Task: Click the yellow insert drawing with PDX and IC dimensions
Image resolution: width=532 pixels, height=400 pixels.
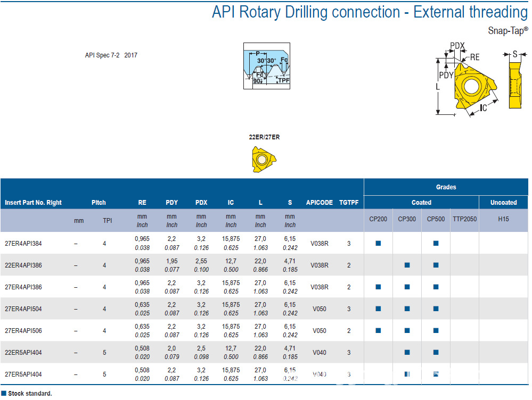Action: coord(467,80)
